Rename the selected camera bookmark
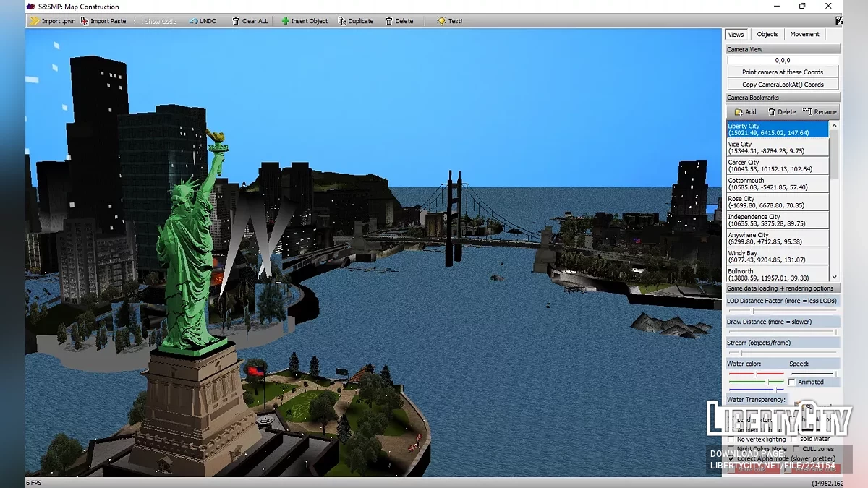This screenshot has height=488, width=868. 820,111
